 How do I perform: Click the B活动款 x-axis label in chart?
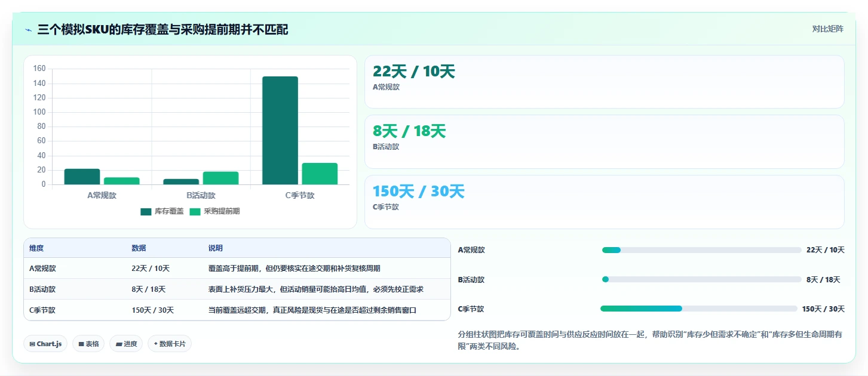(x=201, y=195)
